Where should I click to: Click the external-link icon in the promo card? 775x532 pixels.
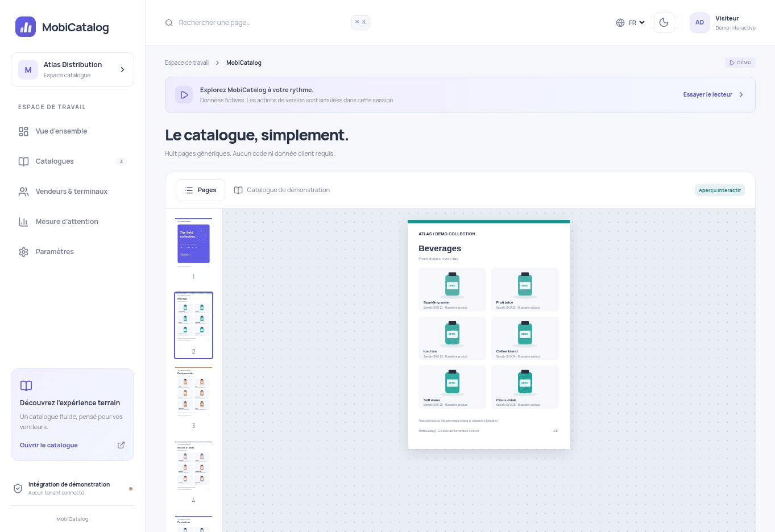(121, 445)
